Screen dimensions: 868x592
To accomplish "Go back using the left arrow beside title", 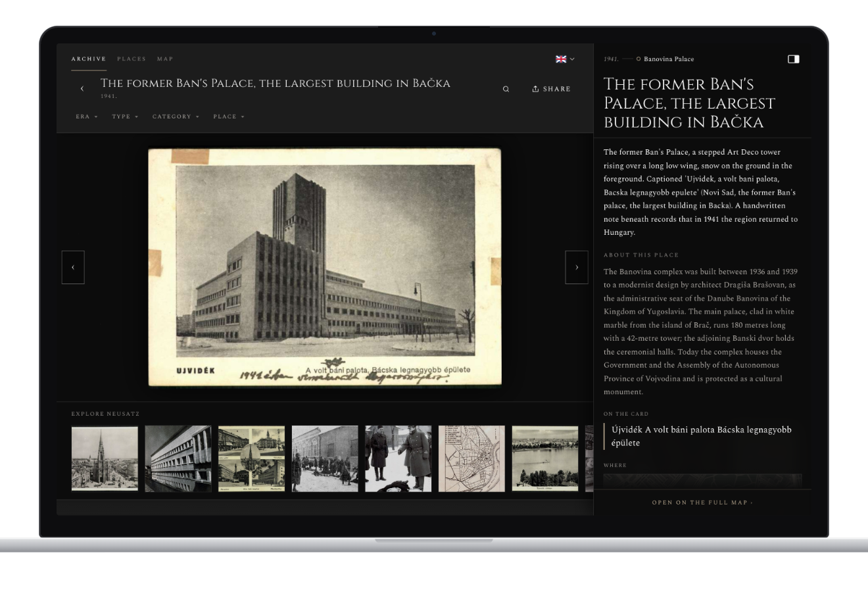I will (x=82, y=89).
